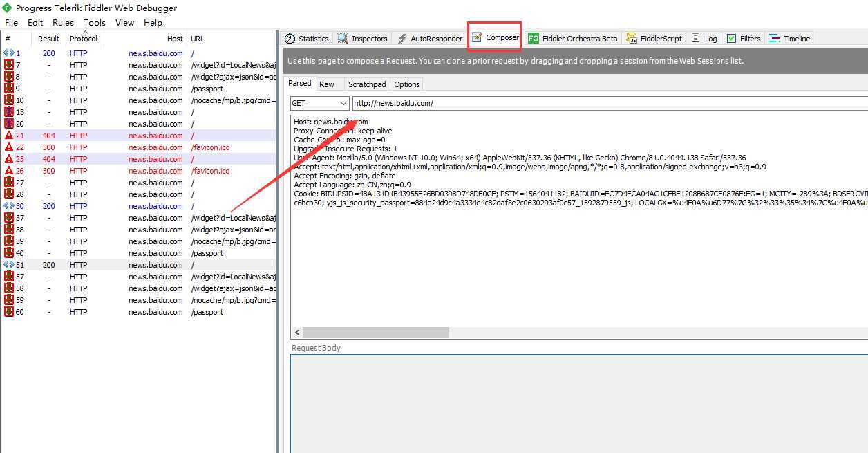Click the icon beside session 40
This screenshot has height=453, width=868.
click(x=9, y=253)
